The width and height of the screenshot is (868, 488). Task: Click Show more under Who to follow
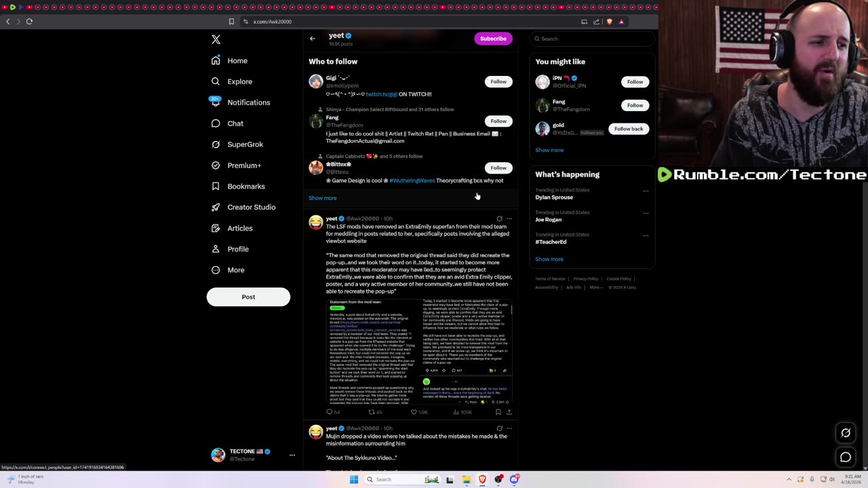pos(323,198)
